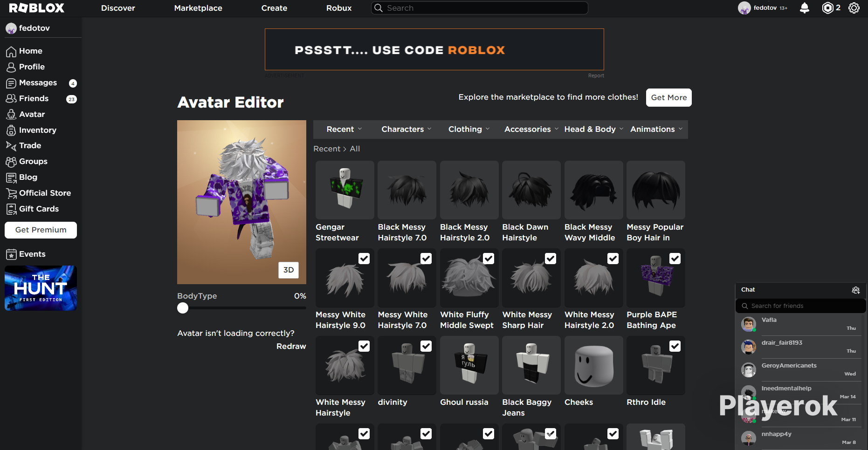Screen dimensions: 868x450
Task: Click the Blog sidebar icon
Action: [x=11, y=177]
